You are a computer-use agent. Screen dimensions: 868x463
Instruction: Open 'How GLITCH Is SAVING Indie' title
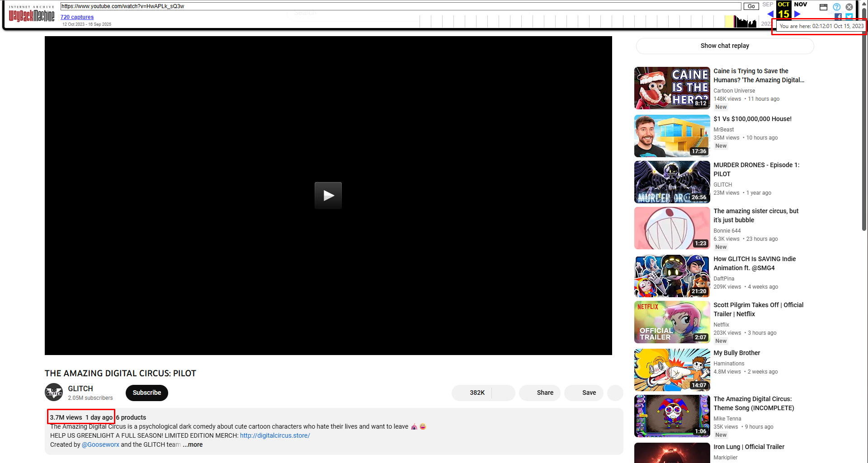pos(755,263)
